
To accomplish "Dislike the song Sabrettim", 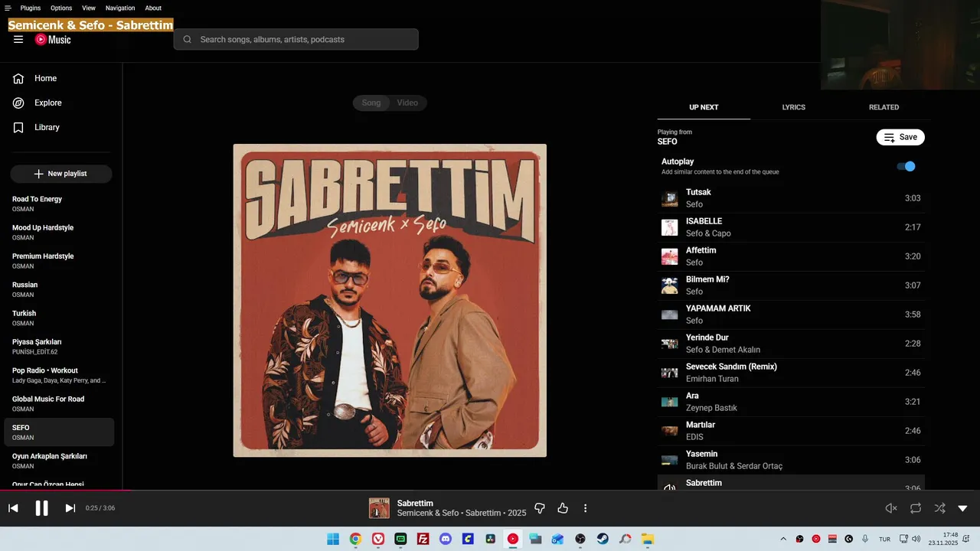I will pos(540,508).
